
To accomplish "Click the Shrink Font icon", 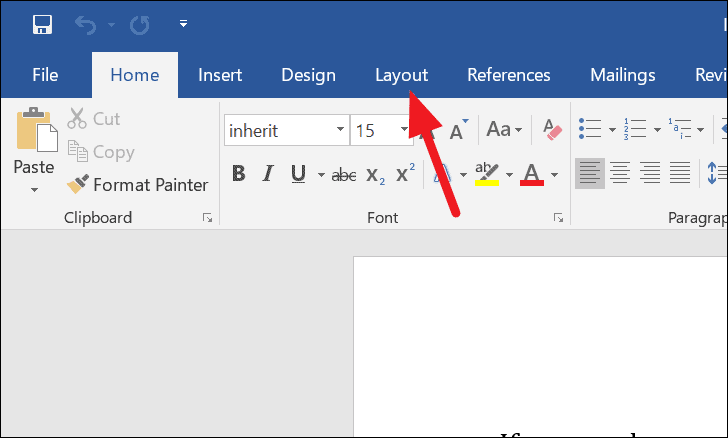I will (x=458, y=130).
